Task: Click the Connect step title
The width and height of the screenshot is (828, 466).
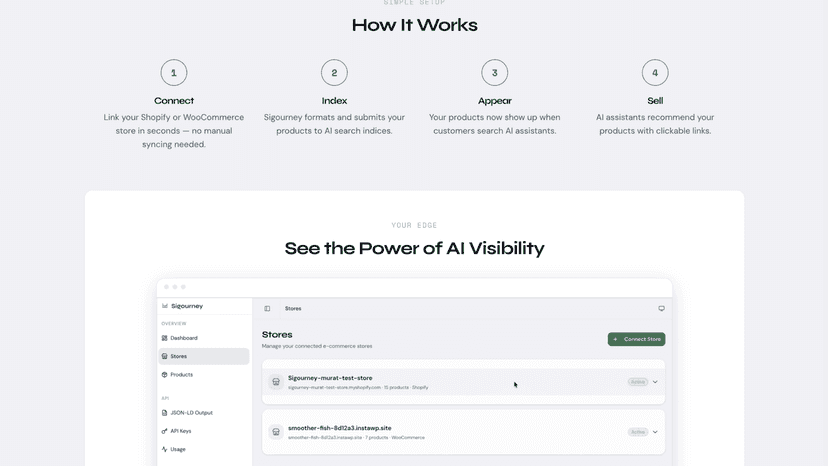Action: (174, 100)
